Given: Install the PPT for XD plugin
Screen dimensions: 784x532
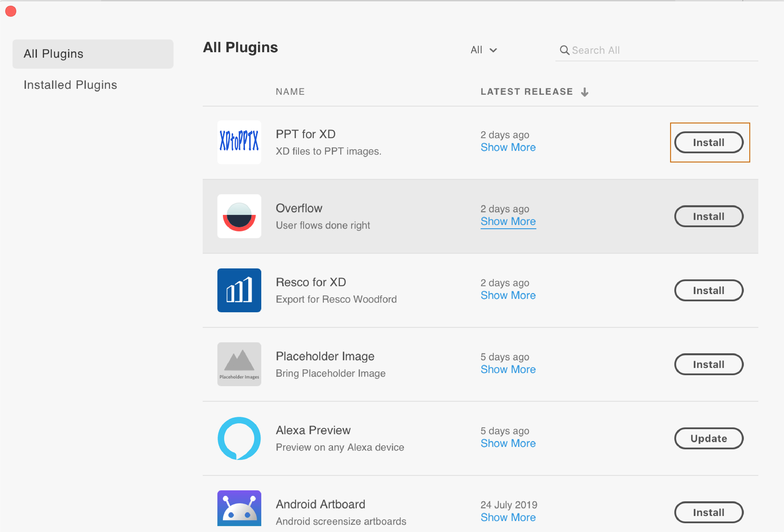Looking at the screenshot, I should (x=709, y=142).
